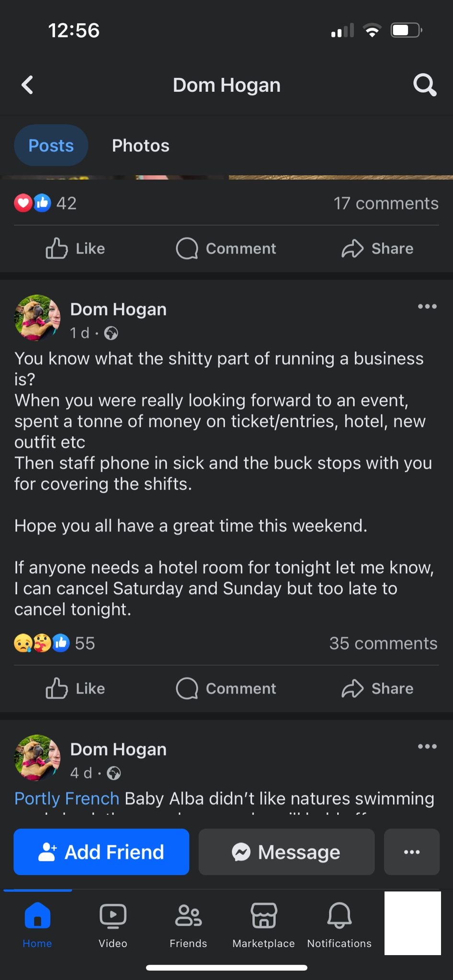Image resolution: width=453 pixels, height=980 pixels.
Task: Tap Dom Hogan's profile picture on 1 d post
Action: point(37,318)
